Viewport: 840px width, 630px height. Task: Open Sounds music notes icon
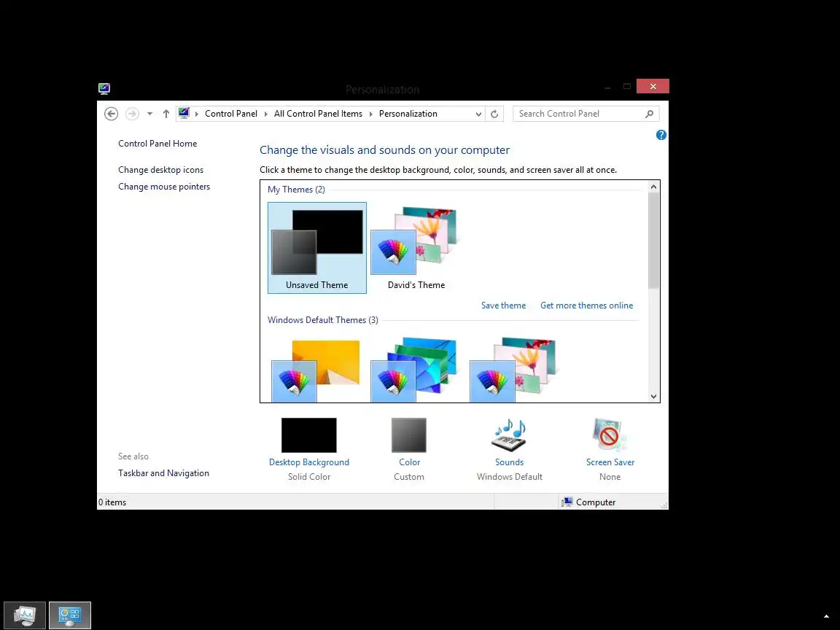click(510, 435)
